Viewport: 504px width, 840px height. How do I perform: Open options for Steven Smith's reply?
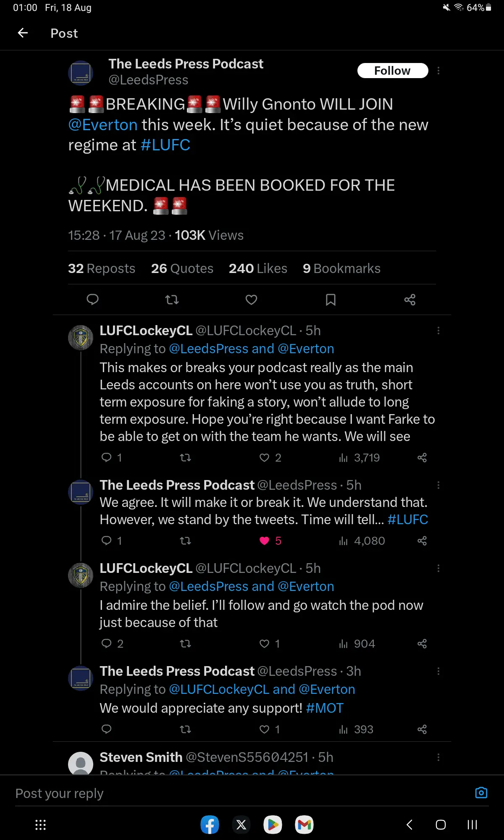438,757
